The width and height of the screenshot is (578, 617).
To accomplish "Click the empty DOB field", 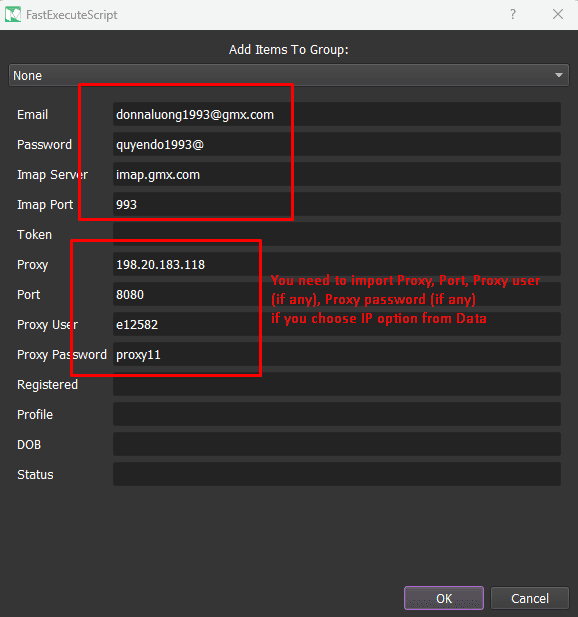I will (337, 444).
